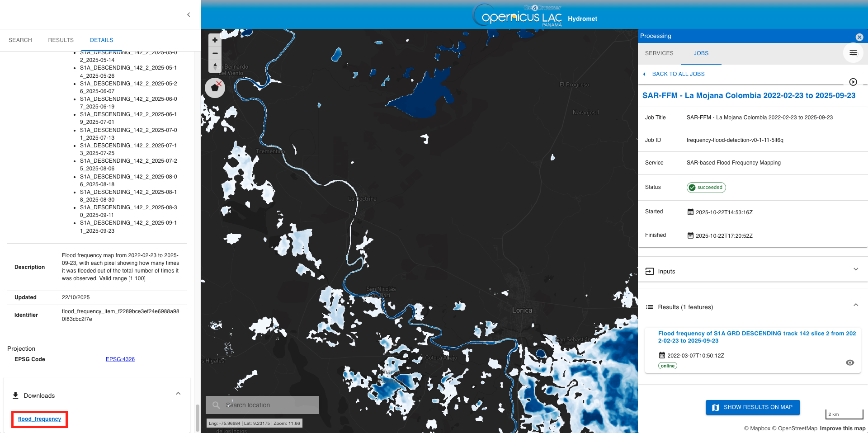Viewport: 868px width, 433px height.
Task: Switch to the SERVICES tab
Action: [659, 53]
